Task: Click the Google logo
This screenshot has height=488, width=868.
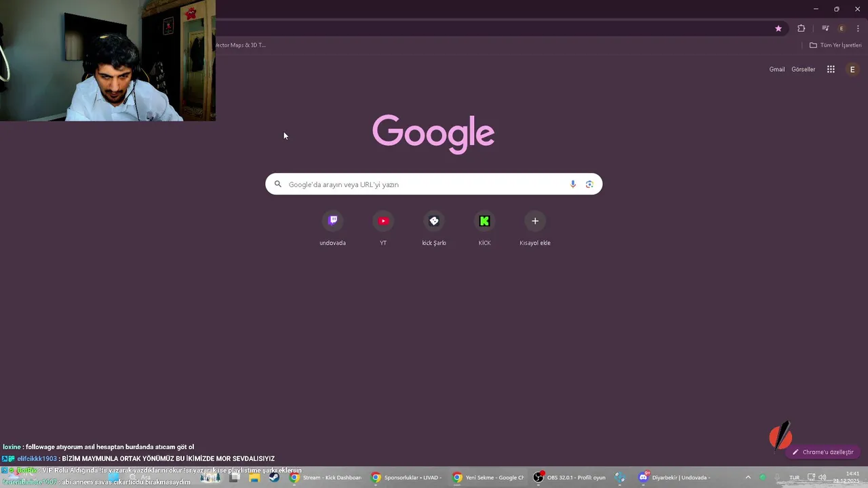Action: pos(433,134)
